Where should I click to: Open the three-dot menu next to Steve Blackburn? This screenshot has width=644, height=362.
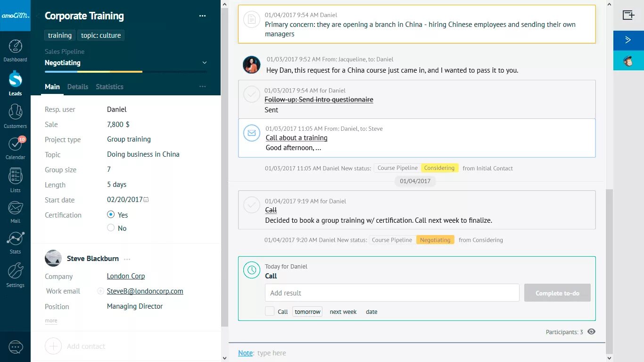127,259
